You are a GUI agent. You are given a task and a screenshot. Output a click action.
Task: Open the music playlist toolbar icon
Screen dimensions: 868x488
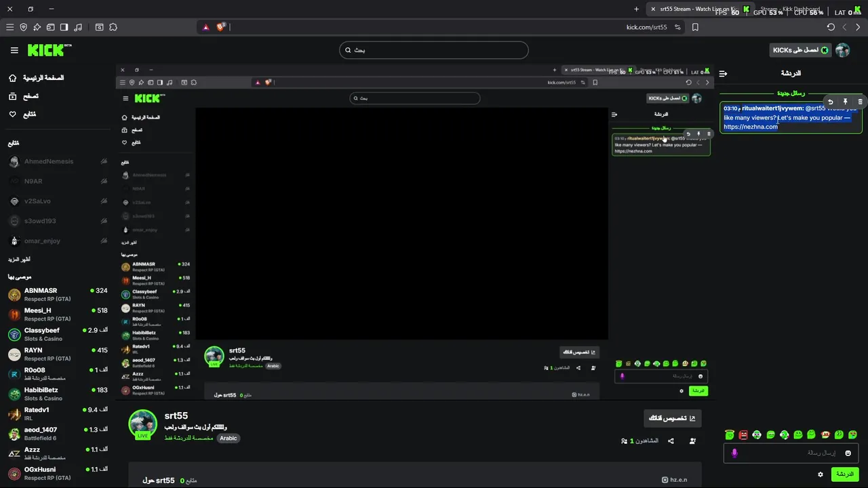point(78,27)
